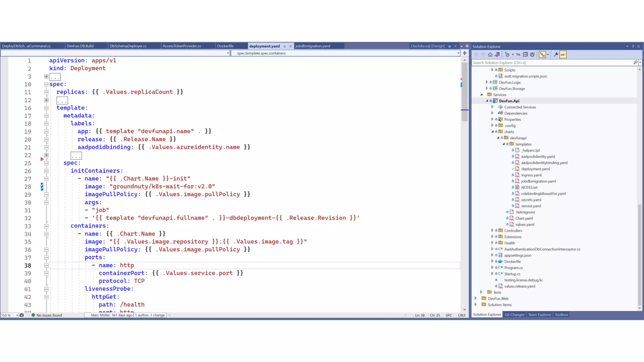The width and height of the screenshot is (644, 362).
Task: Expand the Controllers folder node
Action: coord(492,230)
